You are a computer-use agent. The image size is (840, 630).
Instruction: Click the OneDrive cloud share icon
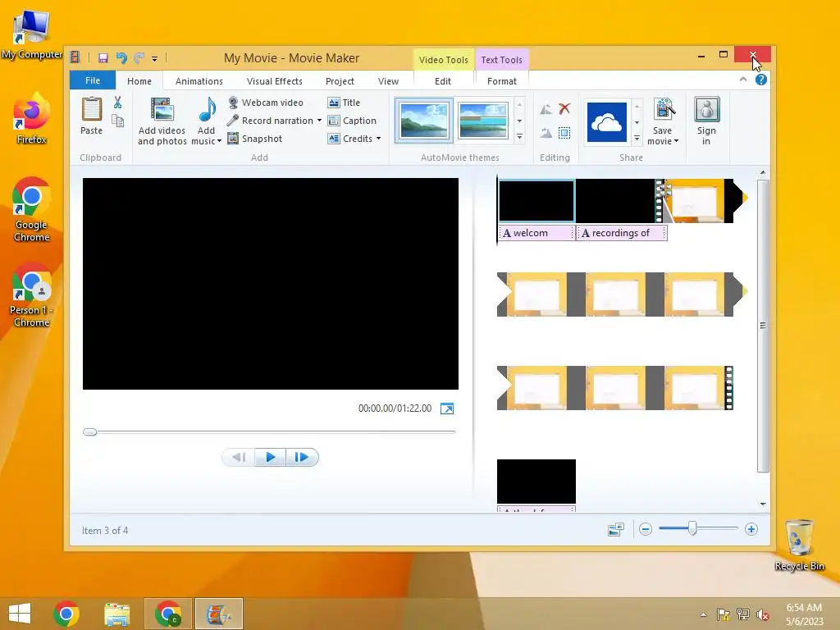click(607, 123)
